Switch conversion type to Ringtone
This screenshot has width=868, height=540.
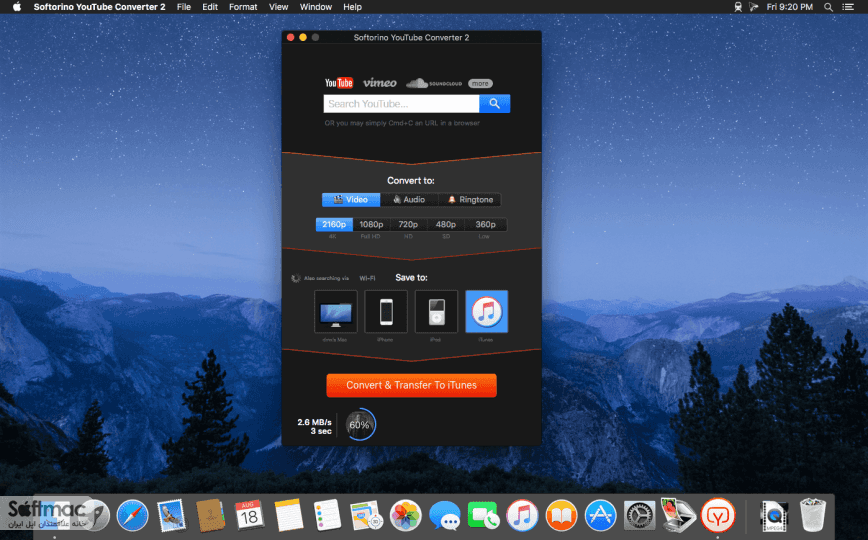coord(470,199)
